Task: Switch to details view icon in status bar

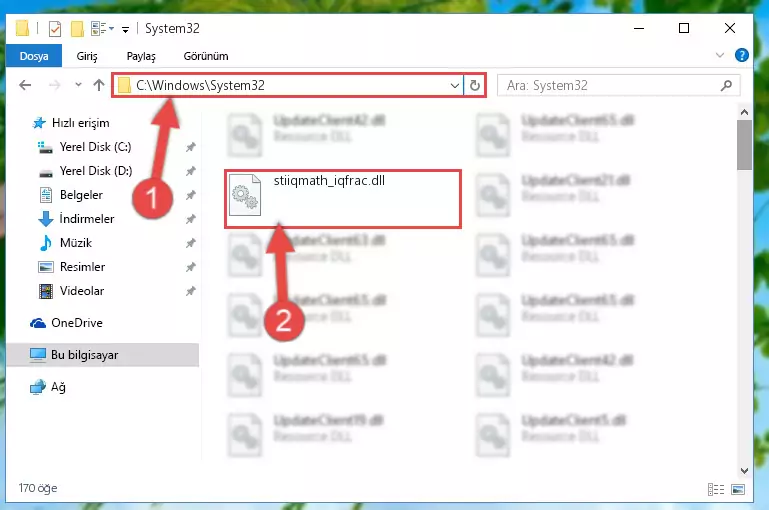Action: coord(716,489)
